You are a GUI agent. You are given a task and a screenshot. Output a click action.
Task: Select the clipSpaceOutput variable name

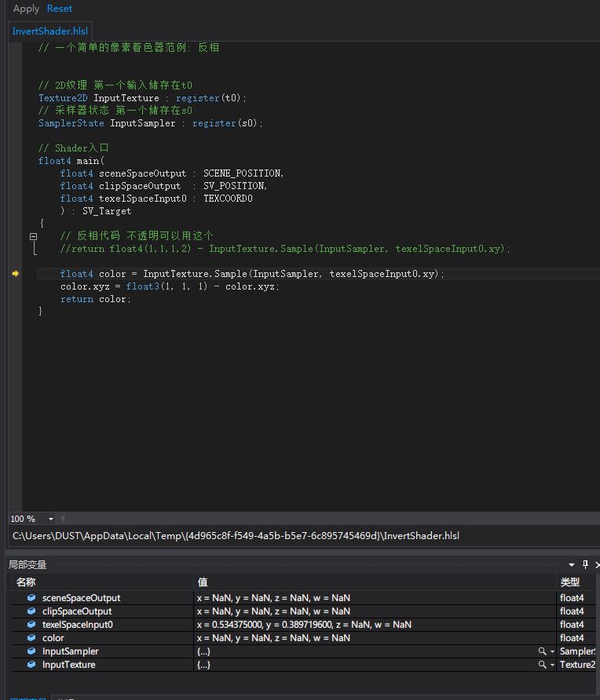click(77, 611)
